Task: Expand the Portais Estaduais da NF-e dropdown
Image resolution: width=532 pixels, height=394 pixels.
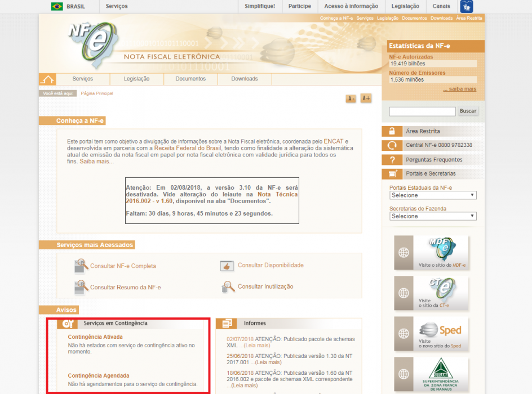Action: 433,195
